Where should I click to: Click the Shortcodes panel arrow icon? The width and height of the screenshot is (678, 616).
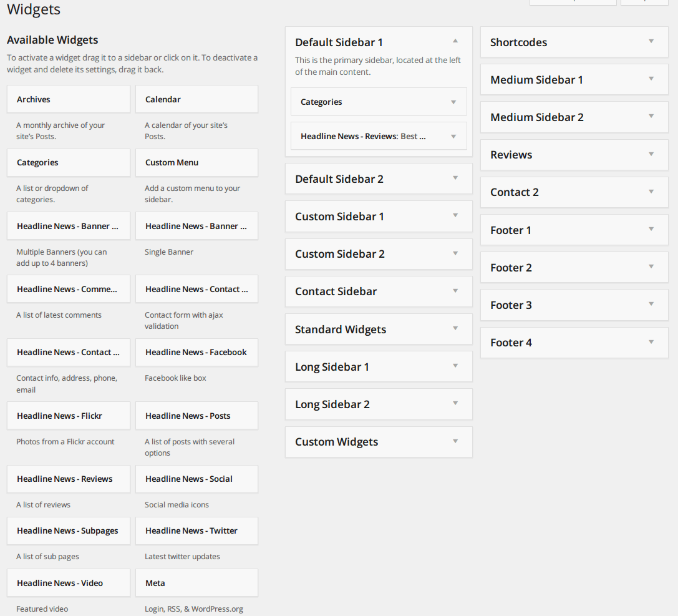pos(651,42)
